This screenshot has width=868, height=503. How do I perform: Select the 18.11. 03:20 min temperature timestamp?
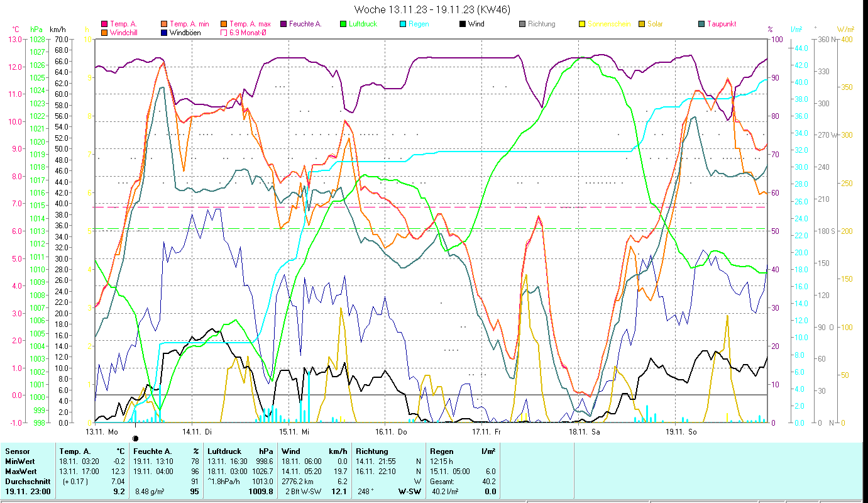pos(80,462)
